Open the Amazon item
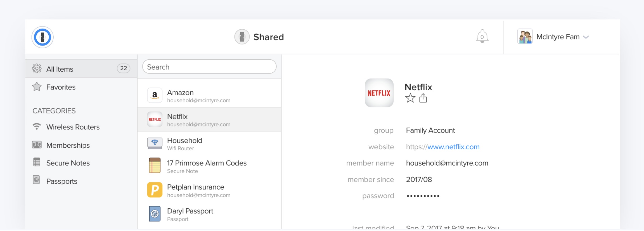Screen dimensions: 644x231 coord(209,96)
